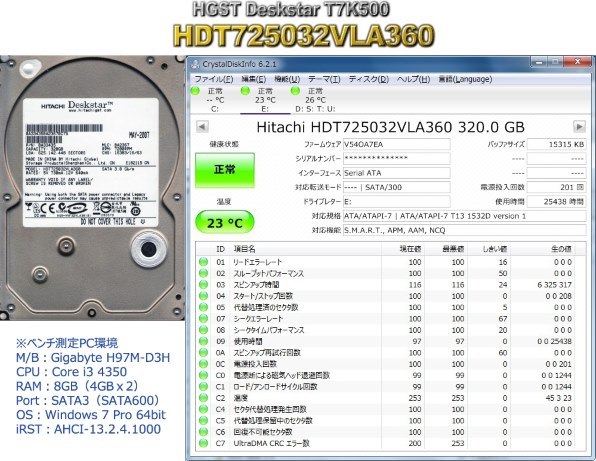Click the firmware field V54OA7EA
Viewport: 596px width, 461px height.
click(x=396, y=144)
